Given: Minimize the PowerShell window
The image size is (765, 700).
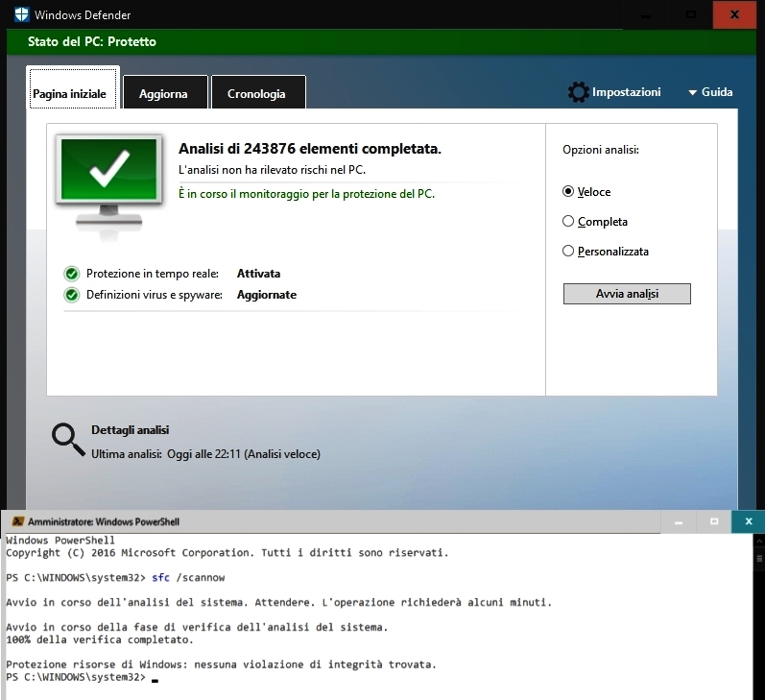Looking at the screenshot, I should coord(679,521).
